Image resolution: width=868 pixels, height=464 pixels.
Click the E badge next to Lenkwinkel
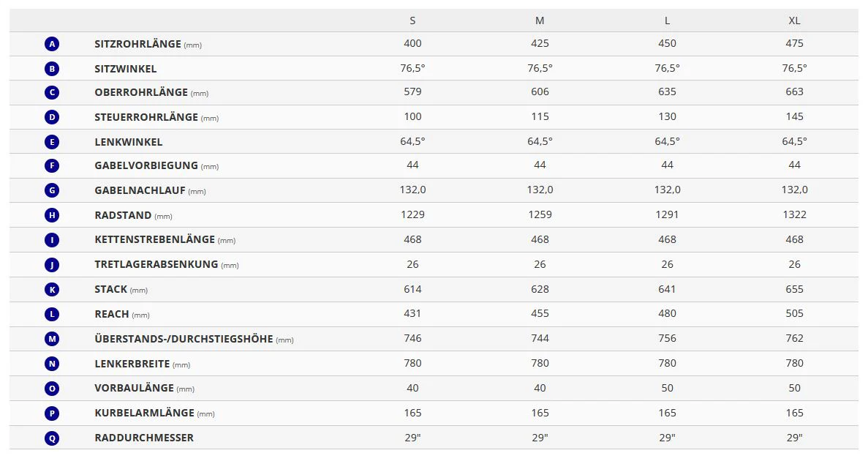click(x=51, y=142)
